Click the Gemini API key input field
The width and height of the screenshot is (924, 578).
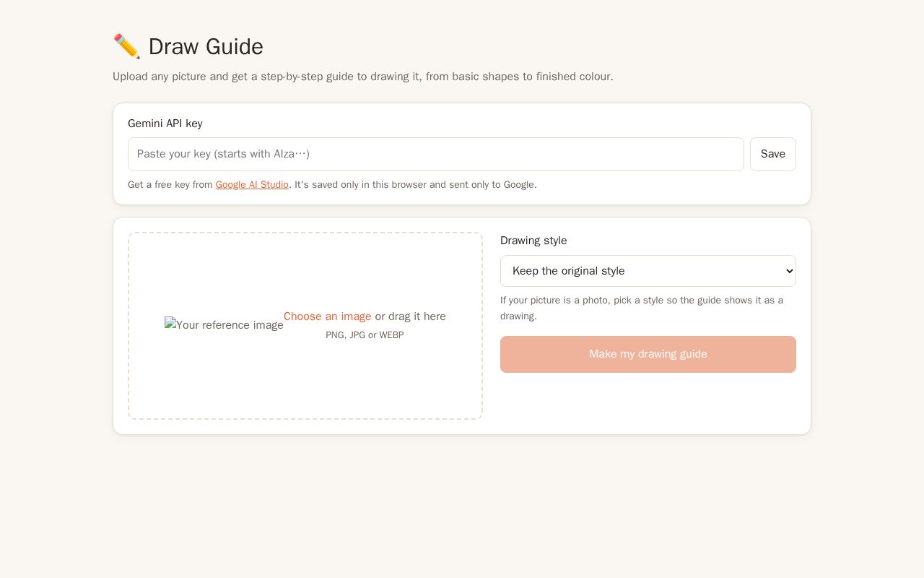pos(436,154)
